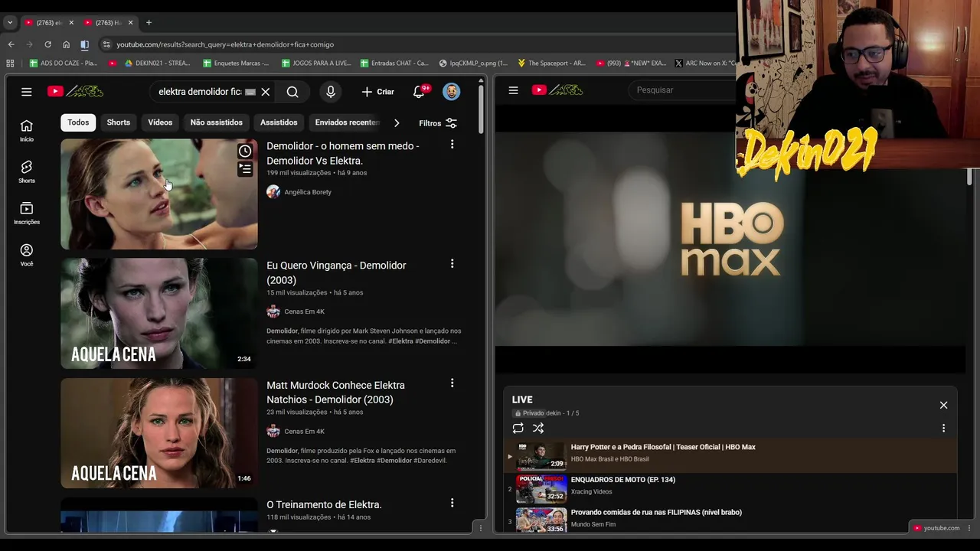Expand more filter chips with right arrow
The height and width of the screenshot is (551, 980).
coord(396,122)
